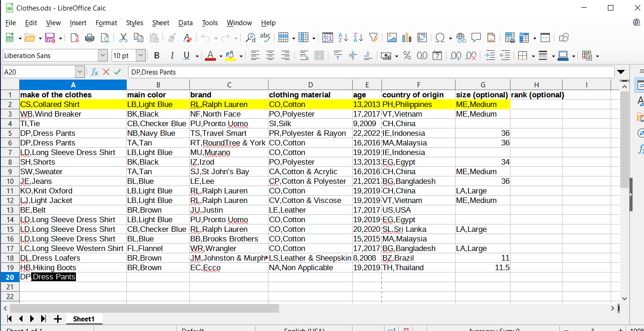
Task: Expand the Name Box dropdown
Action: pos(80,72)
